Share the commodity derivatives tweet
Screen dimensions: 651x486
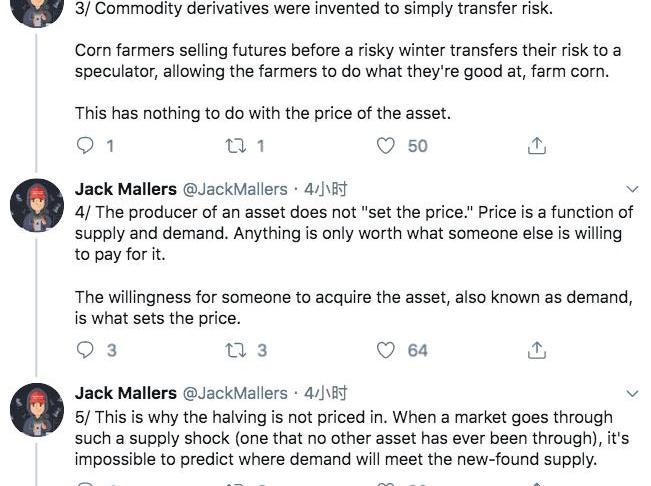click(x=537, y=146)
